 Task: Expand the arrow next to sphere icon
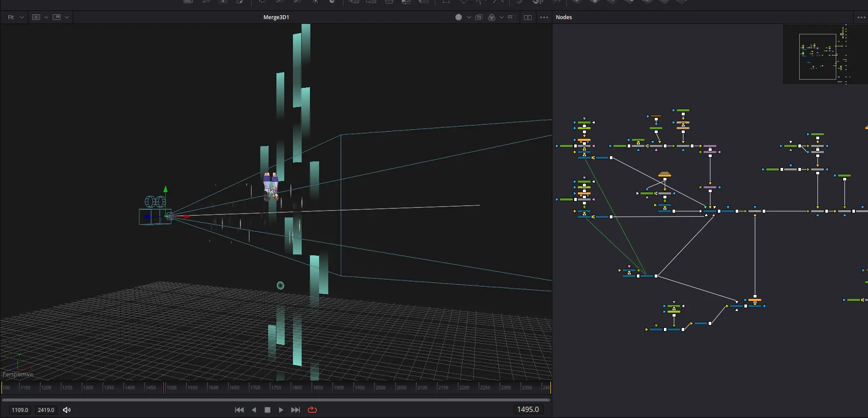coord(469,17)
